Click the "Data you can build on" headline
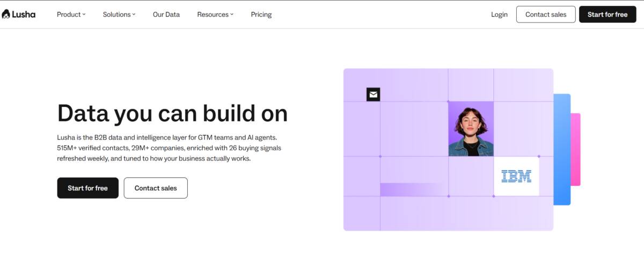The height and width of the screenshot is (254, 644). tap(172, 113)
